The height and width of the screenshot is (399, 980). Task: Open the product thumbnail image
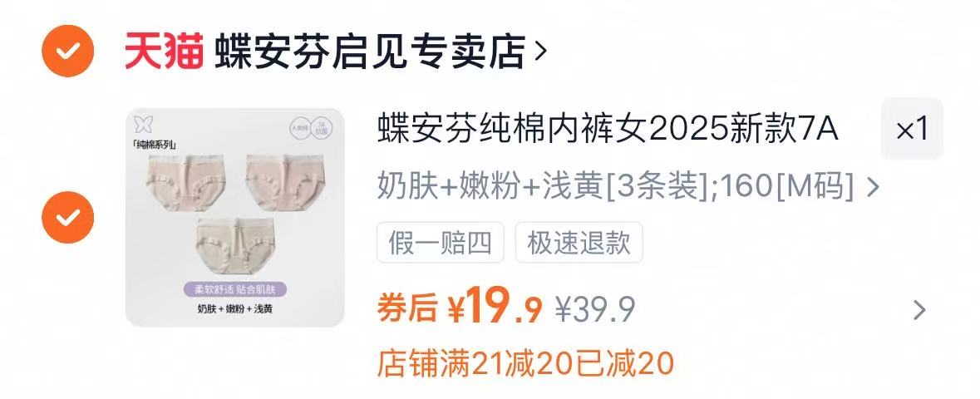[235, 218]
